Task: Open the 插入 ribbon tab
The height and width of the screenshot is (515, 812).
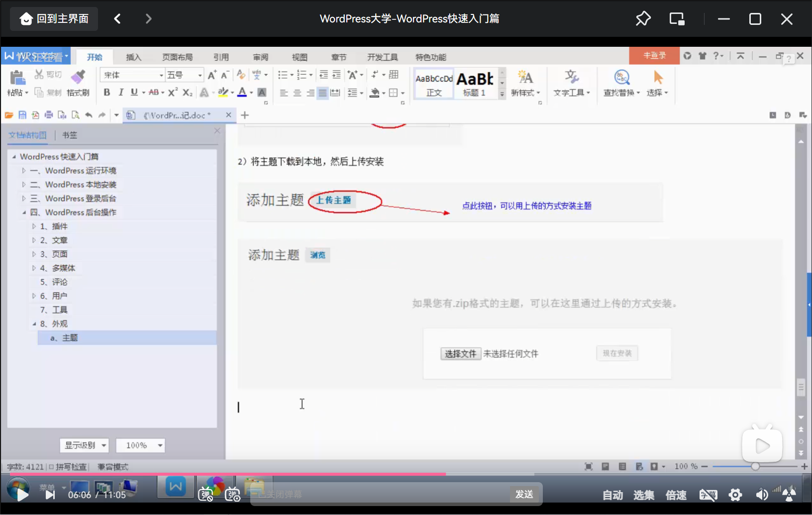Action: pos(133,57)
